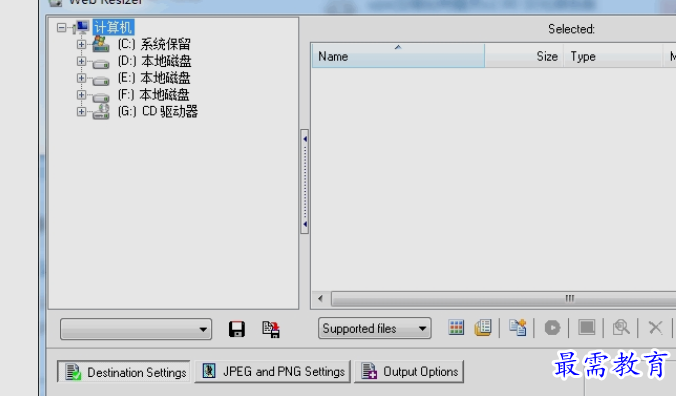This screenshot has height=396, width=676.
Task: Expand the (E:) 本地磁盘 drive
Action: tap(81, 78)
